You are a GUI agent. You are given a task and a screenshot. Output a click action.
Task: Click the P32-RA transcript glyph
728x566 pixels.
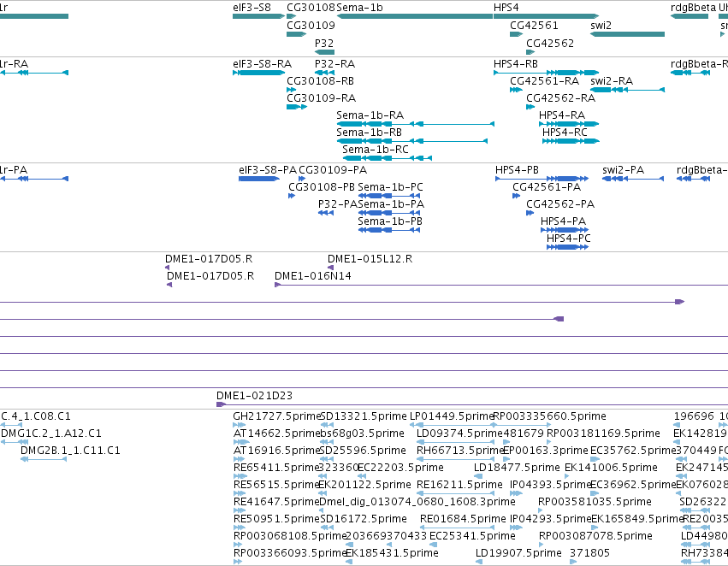tap(324, 73)
